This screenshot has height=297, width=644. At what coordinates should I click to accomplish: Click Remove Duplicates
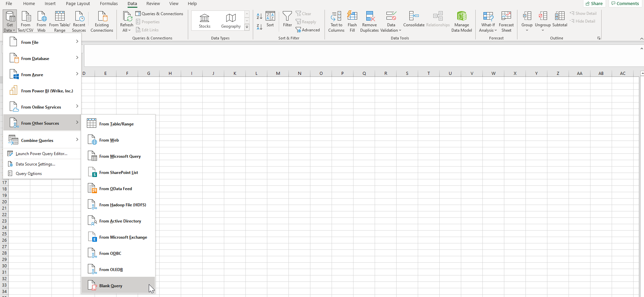[x=369, y=22]
